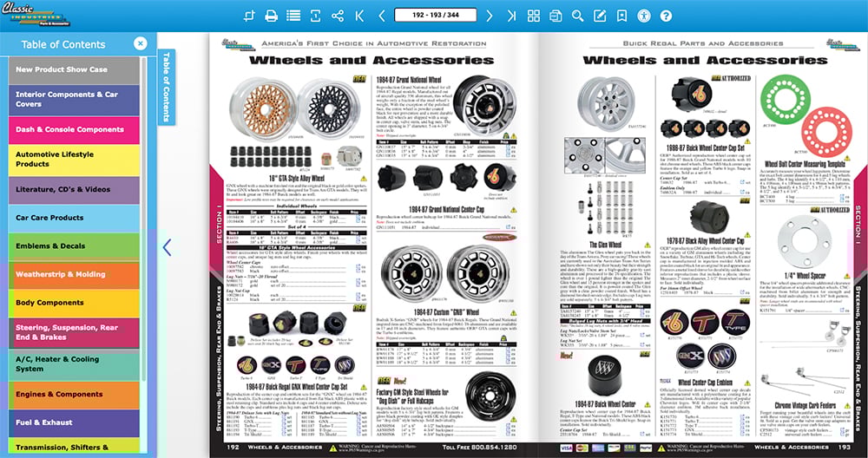Screen dimensions: 868x458
Task: Click the crop/clip page tool icon
Action: pos(249,16)
